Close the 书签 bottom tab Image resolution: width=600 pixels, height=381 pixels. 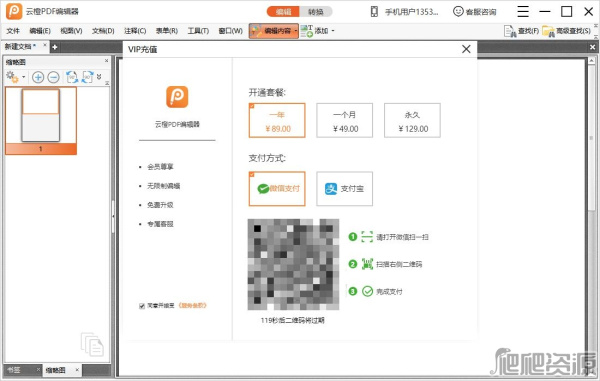[38, 370]
